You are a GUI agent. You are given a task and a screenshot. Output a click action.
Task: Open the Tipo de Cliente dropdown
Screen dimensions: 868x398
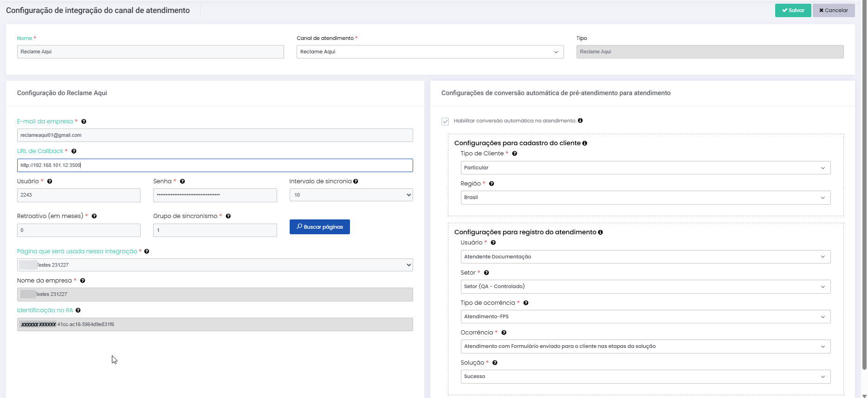[x=645, y=168]
